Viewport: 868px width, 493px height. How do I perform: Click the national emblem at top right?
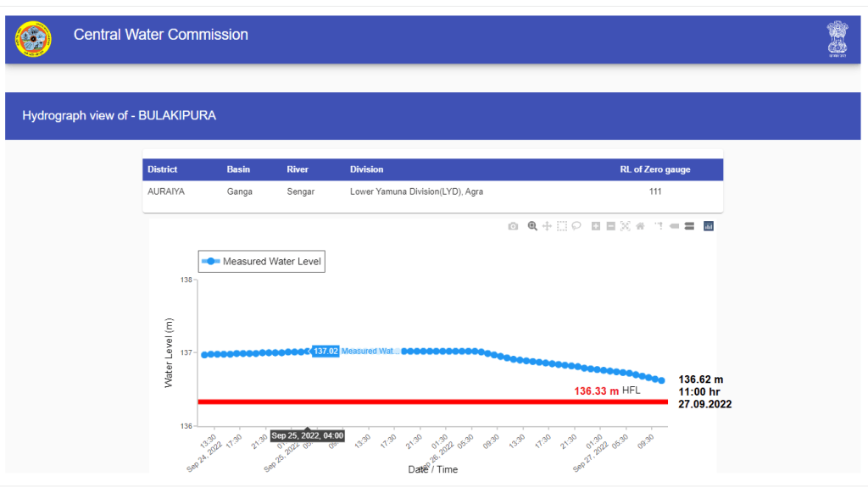pos(837,39)
